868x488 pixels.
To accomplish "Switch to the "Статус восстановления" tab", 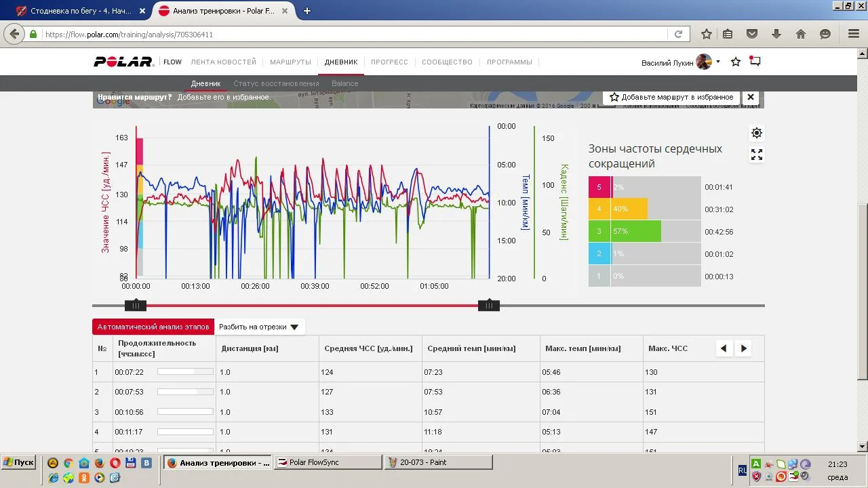I will tap(276, 83).
